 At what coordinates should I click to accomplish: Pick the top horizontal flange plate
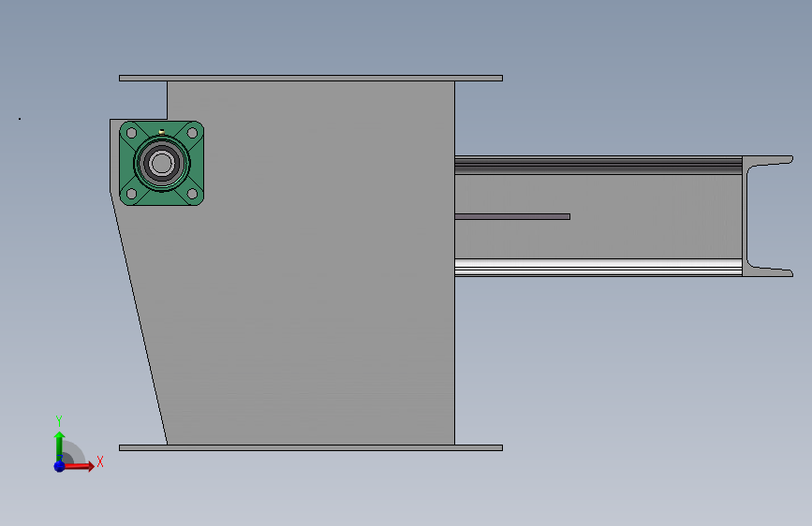311,79
